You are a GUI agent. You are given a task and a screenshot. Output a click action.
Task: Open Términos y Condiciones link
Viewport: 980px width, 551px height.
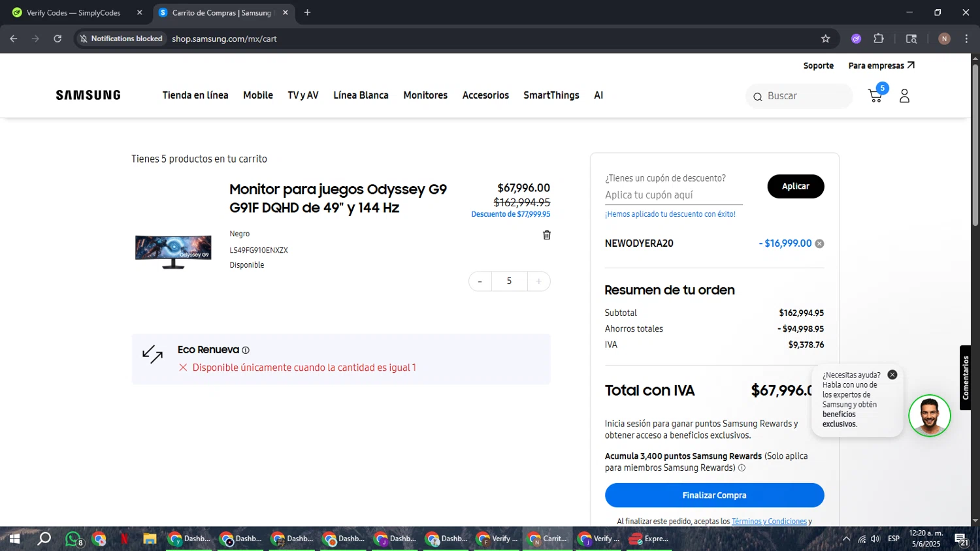click(x=770, y=522)
